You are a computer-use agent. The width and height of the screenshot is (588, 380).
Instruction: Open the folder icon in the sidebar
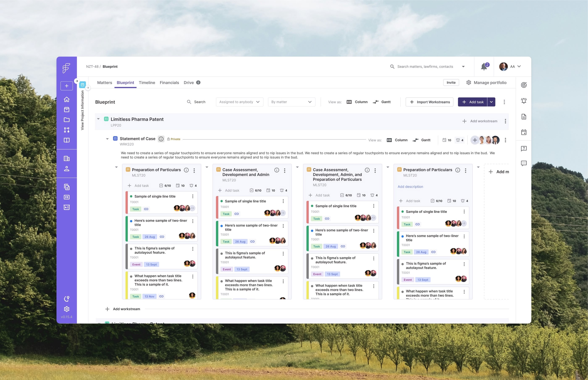pyautogui.click(x=66, y=120)
